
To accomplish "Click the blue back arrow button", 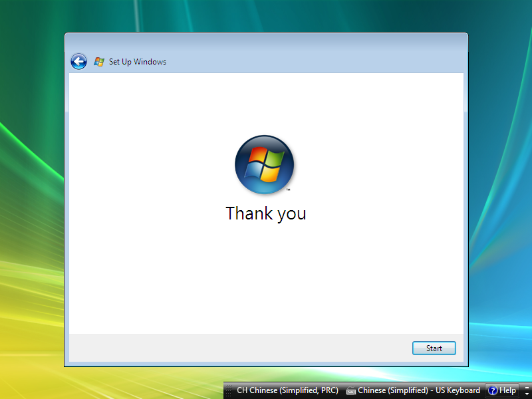I will click(x=78, y=62).
